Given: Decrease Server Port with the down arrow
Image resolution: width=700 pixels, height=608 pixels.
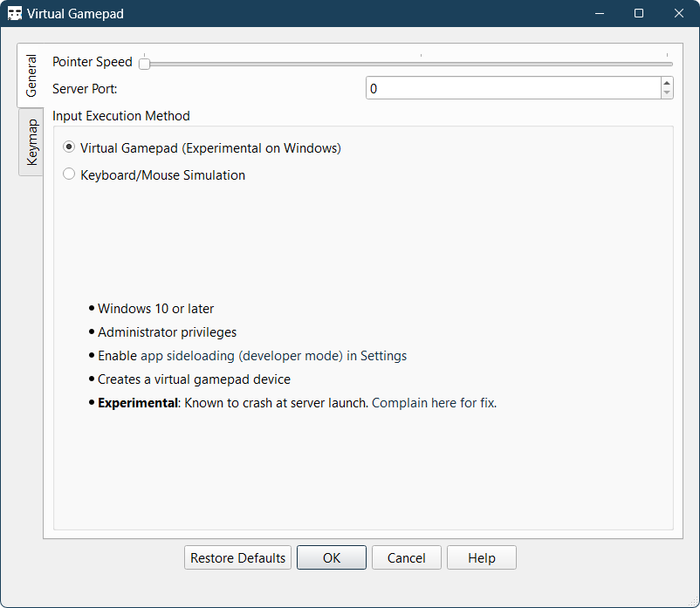Looking at the screenshot, I should (667, 93).
